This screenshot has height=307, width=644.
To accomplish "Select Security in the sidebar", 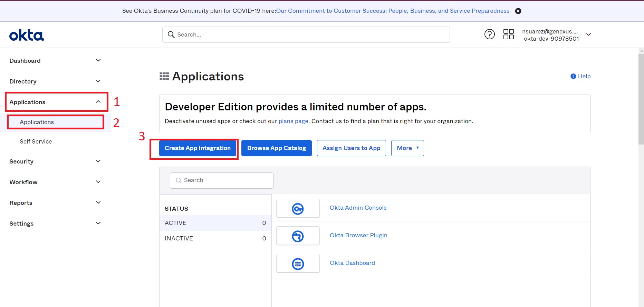I will pyautogui.click(x=21, y=161).
